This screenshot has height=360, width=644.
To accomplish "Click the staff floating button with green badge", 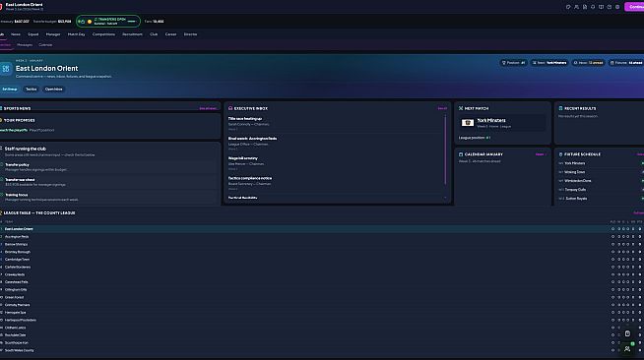I will [627, 349].
